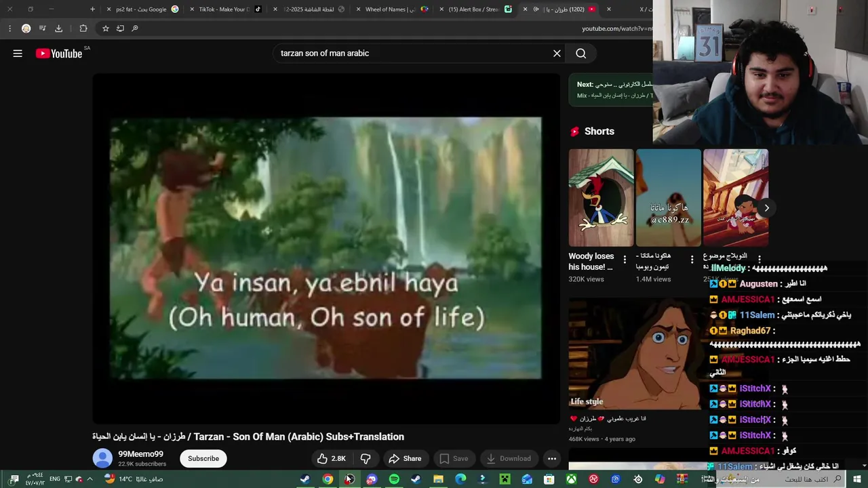Open the Xbox app from the taskbar
868x488 pixels.
572,479
